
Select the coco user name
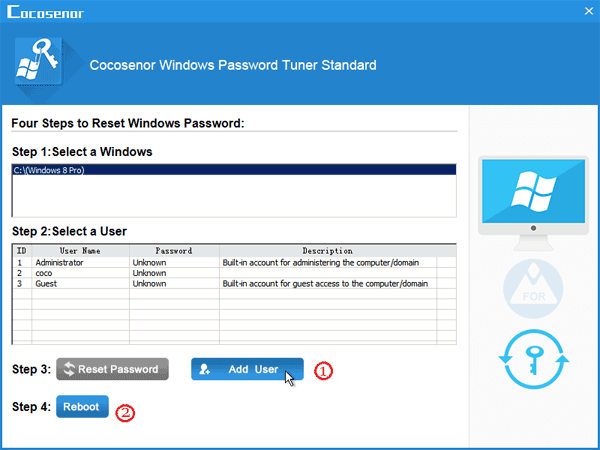44,273
